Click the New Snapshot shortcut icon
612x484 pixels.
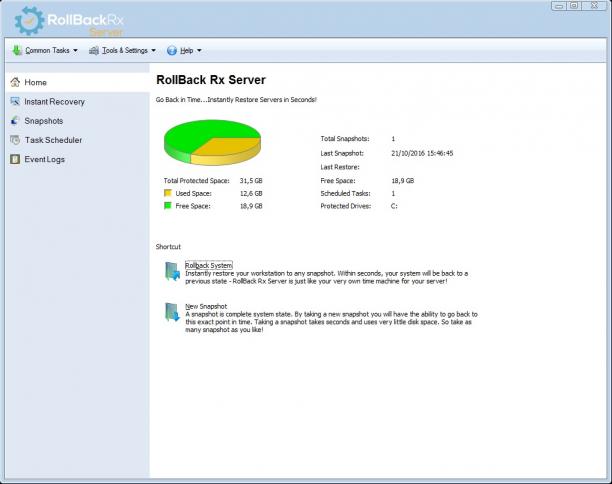(172, 312)
